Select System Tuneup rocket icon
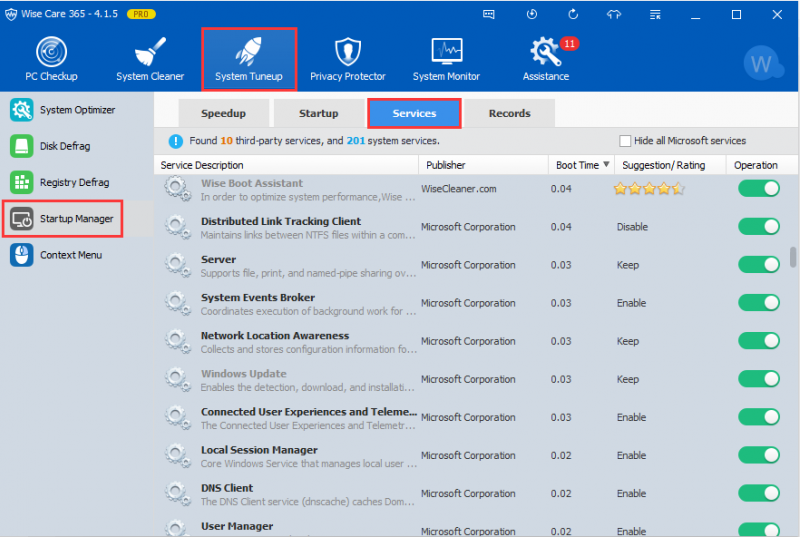800x537 pixels. point(248,52)
